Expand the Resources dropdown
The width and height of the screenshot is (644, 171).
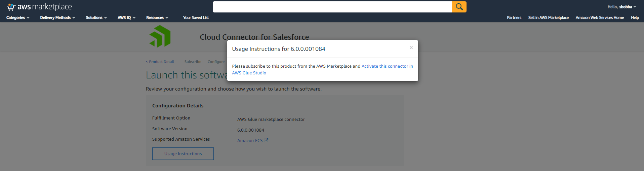157,18
